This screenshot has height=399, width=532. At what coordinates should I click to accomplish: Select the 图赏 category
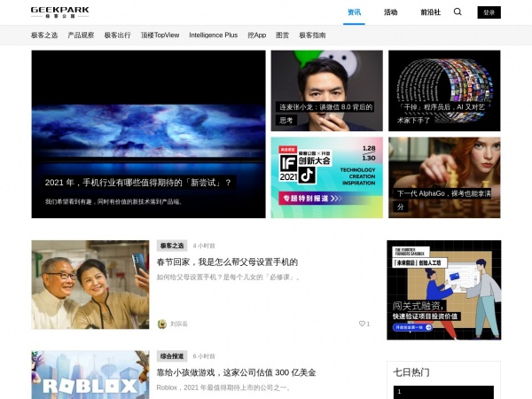coord(282,35)
